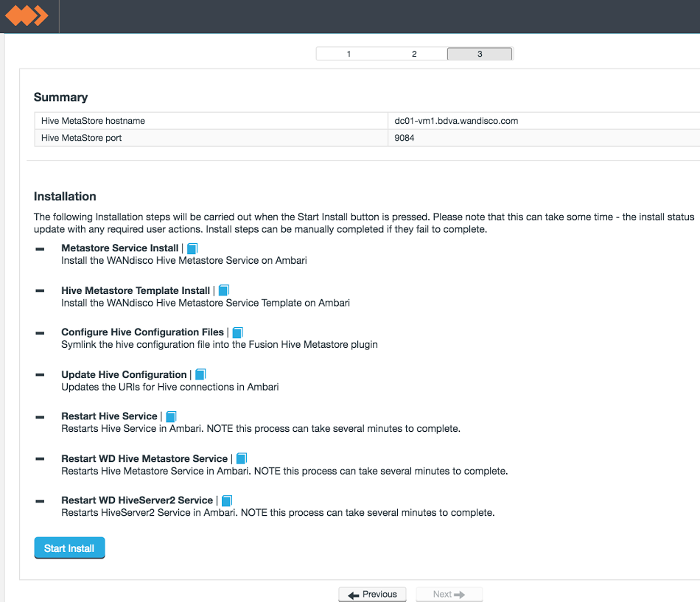Click status dash beside Metastore Service Install
Screen dimensions: 700x602
(40, 249)
